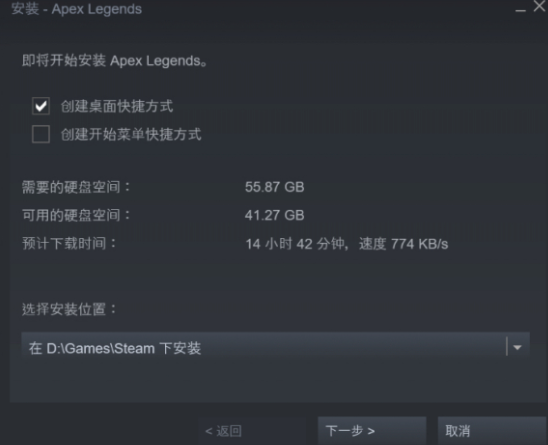Click the 创建开始菜单快捷方式 label text

point(131,135)
